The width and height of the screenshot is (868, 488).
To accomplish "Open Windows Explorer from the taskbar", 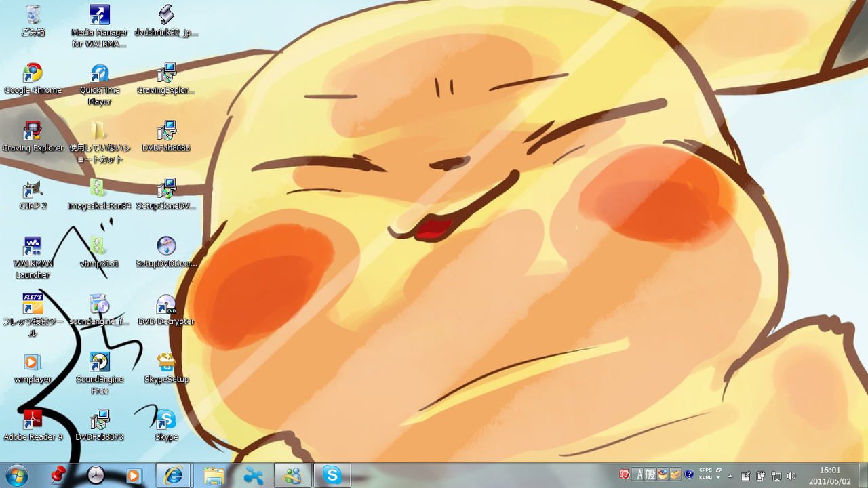I will coord(214,476).
